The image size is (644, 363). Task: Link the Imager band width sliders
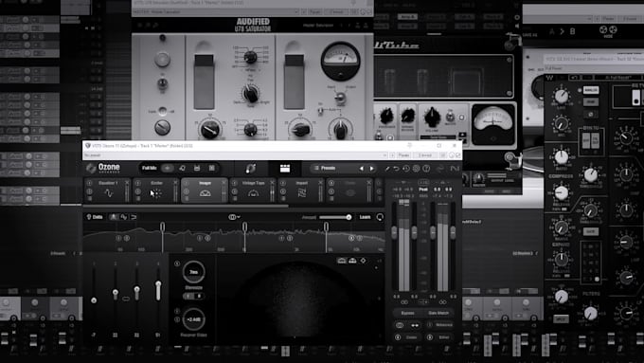tap(126, 299)
